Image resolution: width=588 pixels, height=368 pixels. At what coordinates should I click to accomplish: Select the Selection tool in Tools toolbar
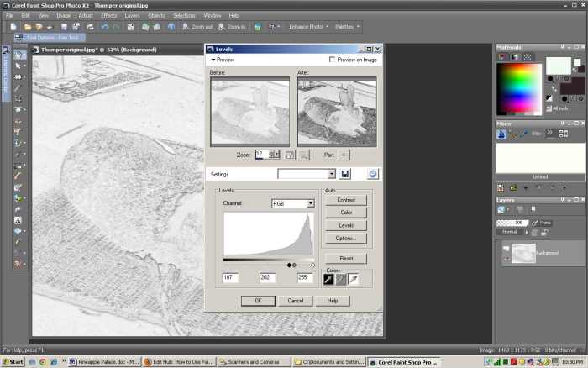pos(18,77)
